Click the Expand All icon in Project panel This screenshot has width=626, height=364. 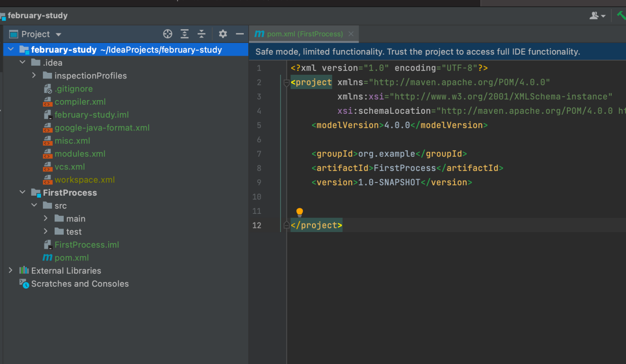pos(185,34)
